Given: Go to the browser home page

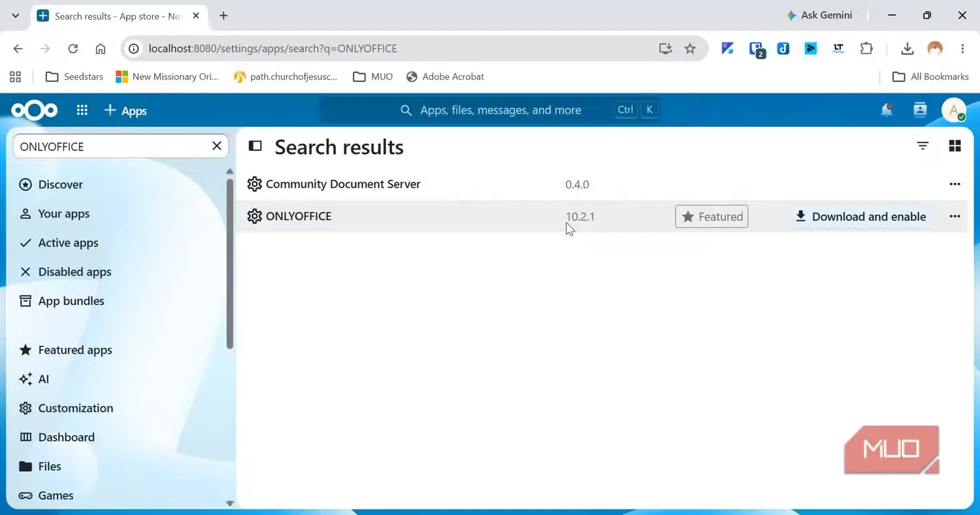Looking at the screenshot, I should pyautogui.click(x=101, y=48).
